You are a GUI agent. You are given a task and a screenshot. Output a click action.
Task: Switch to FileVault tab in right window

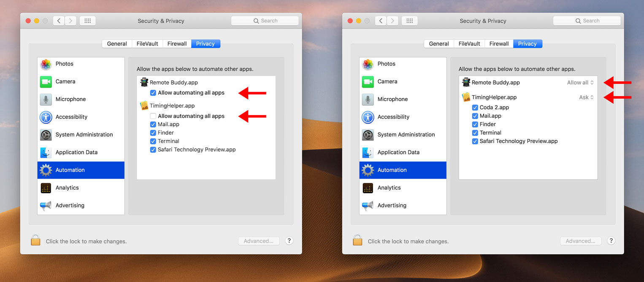[469, 44]
